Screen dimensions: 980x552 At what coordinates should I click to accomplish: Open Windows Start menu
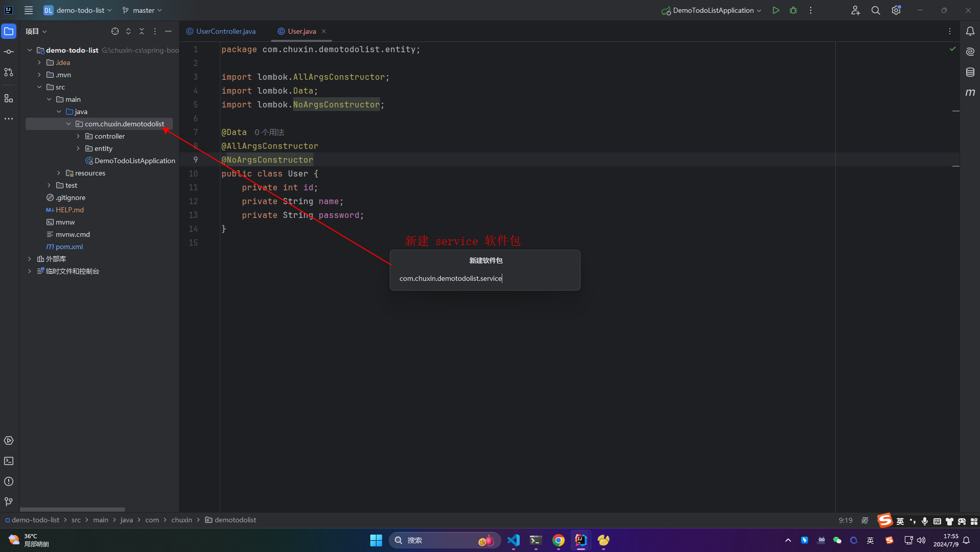[376, 540]
